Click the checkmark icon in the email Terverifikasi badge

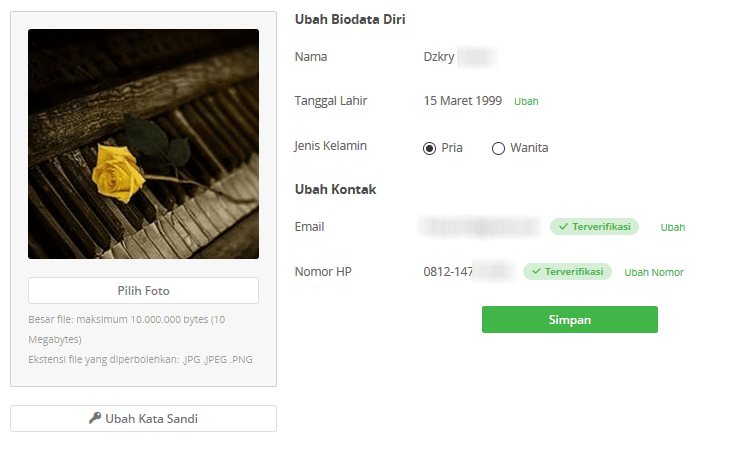[564, 226]
